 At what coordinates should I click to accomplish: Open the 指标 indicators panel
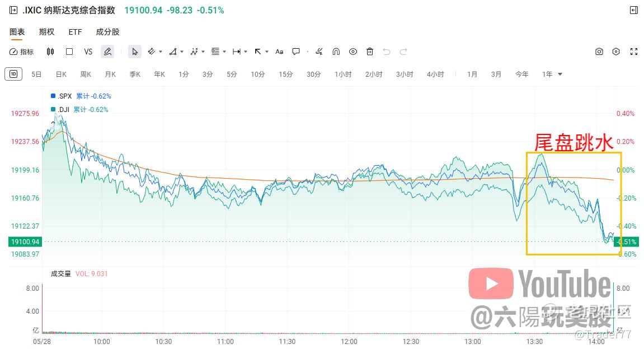[22, 52]
